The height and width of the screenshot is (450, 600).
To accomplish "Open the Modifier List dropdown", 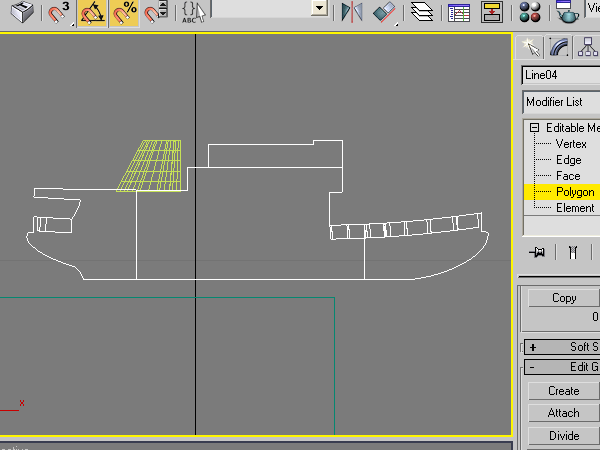I will click(x=561, y=102).
